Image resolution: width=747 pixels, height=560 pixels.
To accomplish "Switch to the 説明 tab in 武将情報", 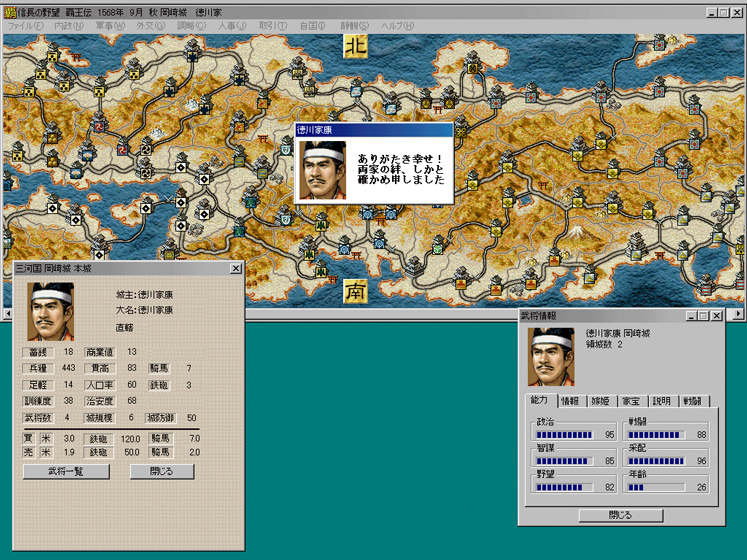I will (662, 401).
